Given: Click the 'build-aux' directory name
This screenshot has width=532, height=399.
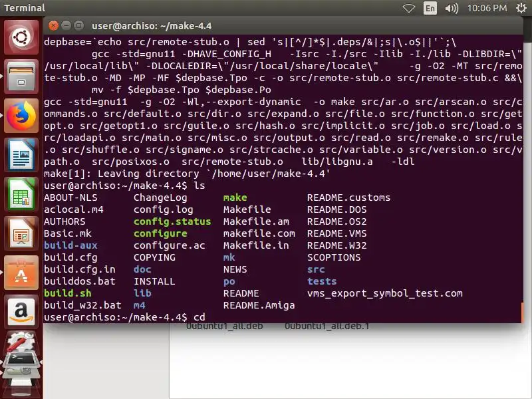Looking at the screenshot, I should [70, 245].
